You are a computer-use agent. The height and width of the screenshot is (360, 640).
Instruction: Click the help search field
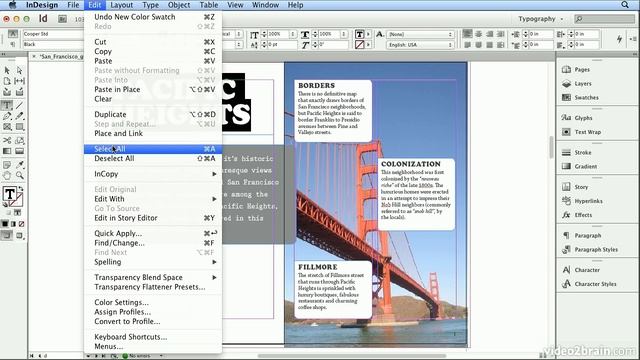coord(604,19)
